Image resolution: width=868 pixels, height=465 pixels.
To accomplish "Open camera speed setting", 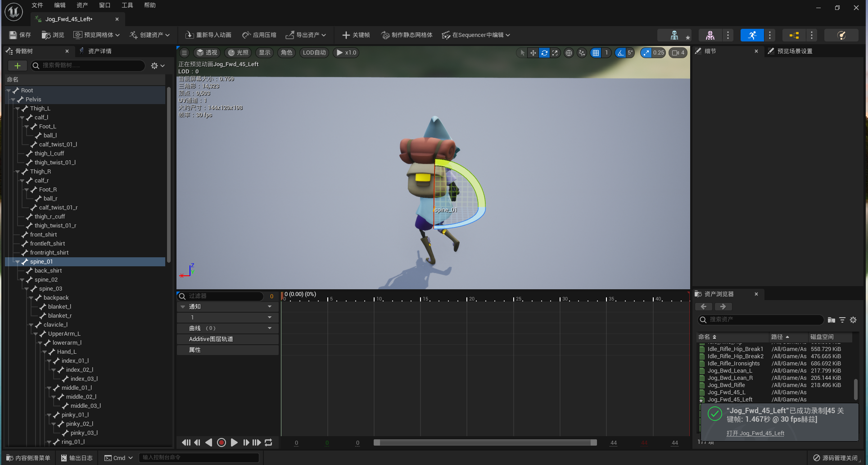I will pyautogui.click(x=678, y=53).
